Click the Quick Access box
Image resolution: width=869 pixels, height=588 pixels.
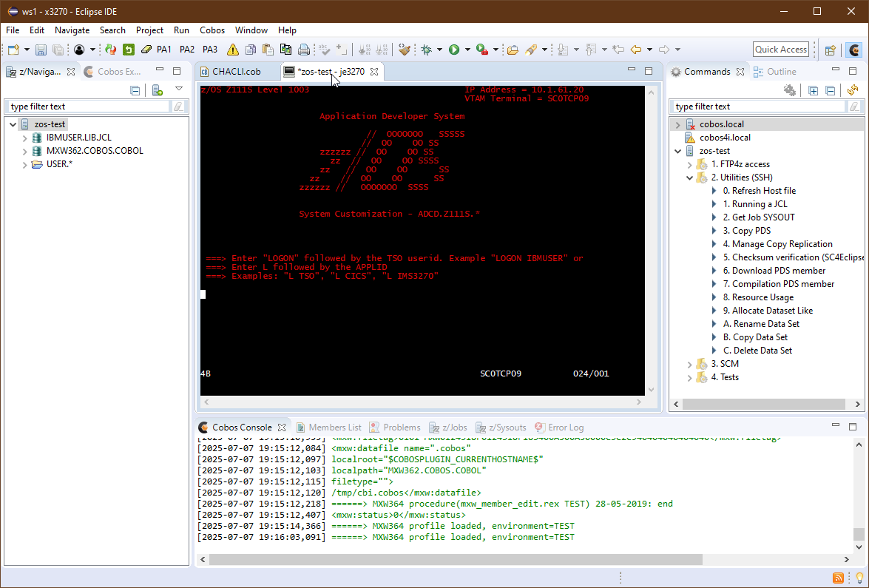coord(781,50)
